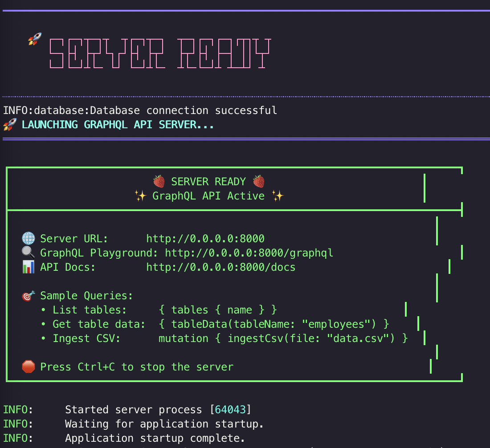490x448 pixels.
Task: Open the http://0.0.0.0:8000/graphql playground URL
Action: pyautogui.click(x=249, y=253)
